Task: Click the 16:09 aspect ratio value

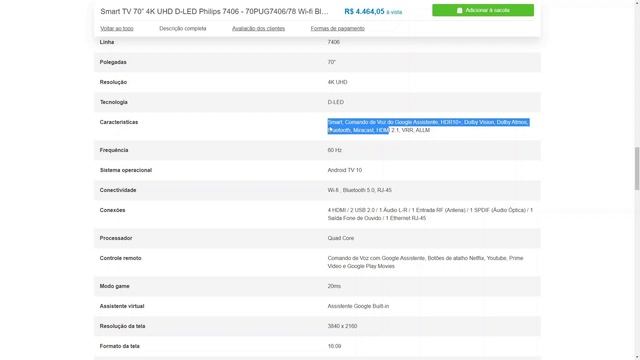Action: click(x=334, y=346)
